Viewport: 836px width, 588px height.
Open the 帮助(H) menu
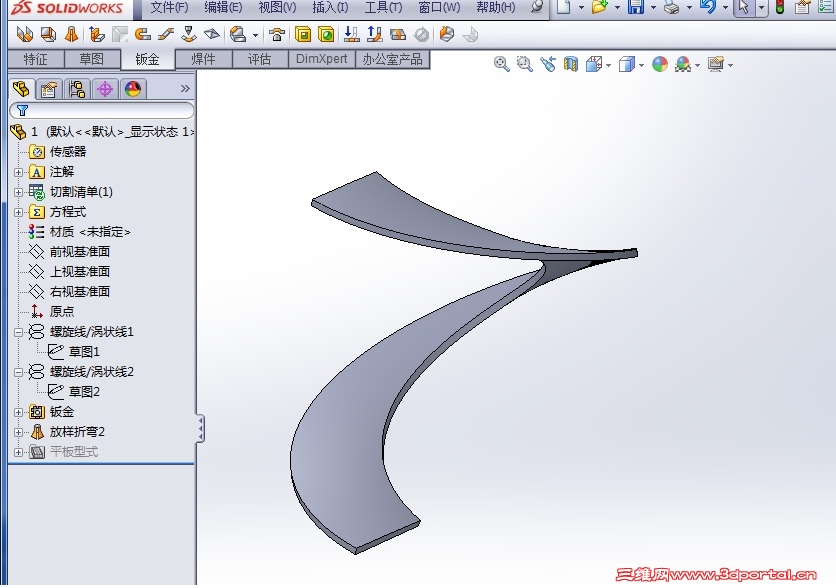point(496,7)
